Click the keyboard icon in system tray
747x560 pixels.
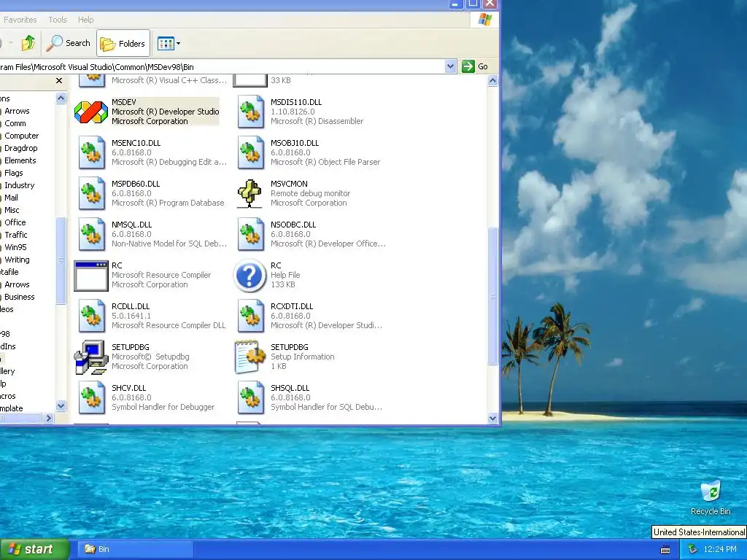[x=665, y=550]
